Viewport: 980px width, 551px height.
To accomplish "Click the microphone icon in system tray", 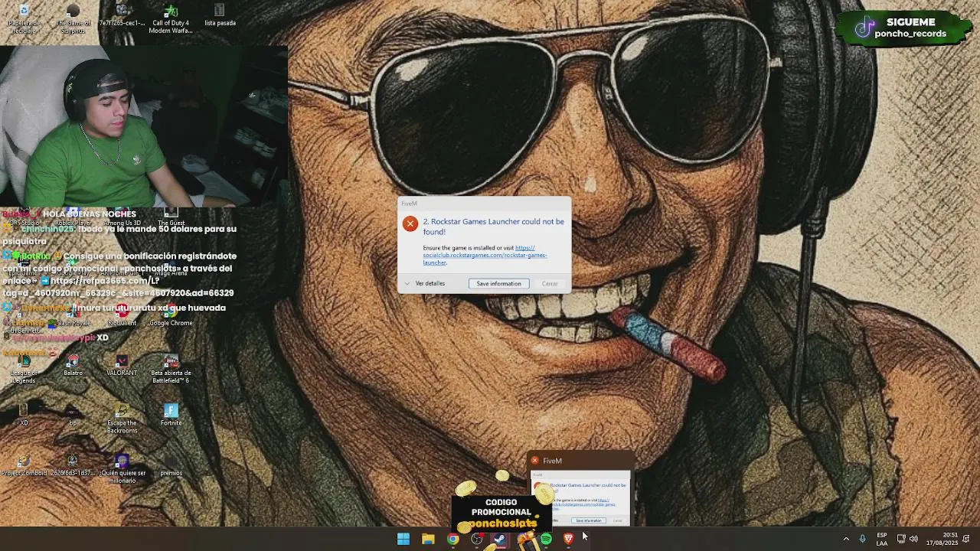I will pyautogui.click(x=862, y=539).
